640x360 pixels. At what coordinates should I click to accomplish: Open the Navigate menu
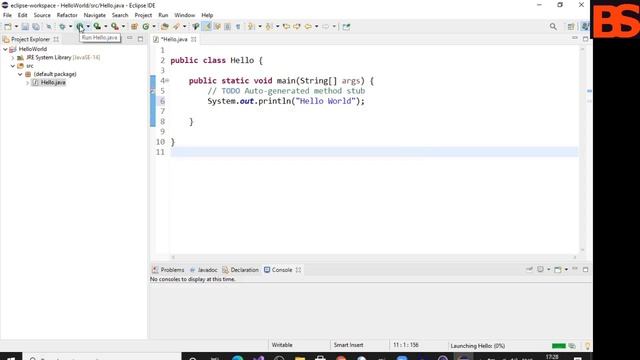[95, 15]
